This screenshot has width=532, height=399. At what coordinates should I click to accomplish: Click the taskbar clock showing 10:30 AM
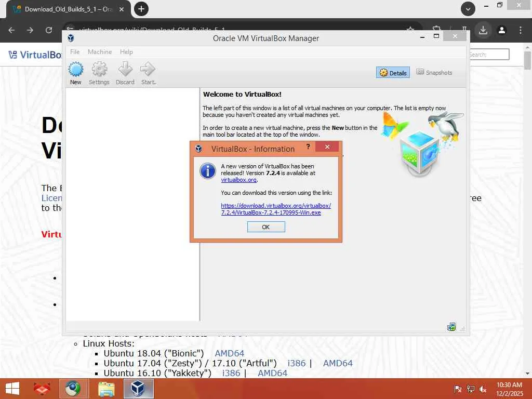click(x=509, y=389)
